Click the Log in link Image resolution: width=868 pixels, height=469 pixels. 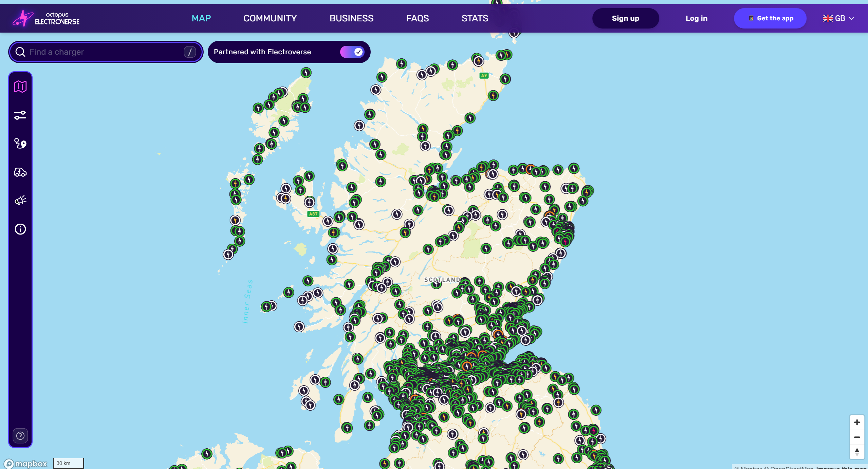(x=696, y=18)
